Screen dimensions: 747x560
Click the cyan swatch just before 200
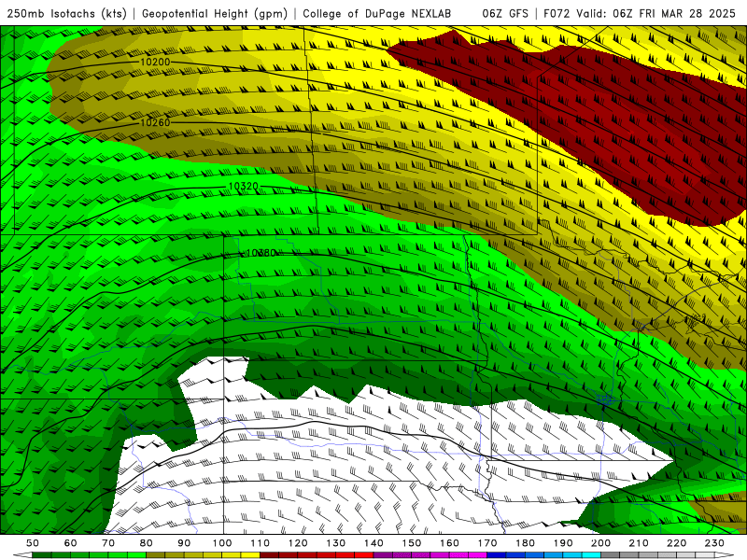coord(591,555)
